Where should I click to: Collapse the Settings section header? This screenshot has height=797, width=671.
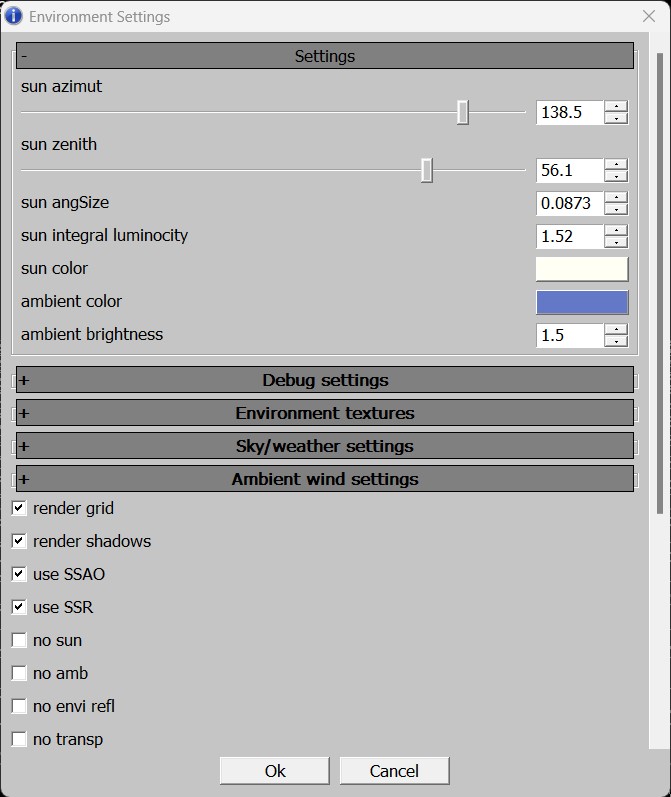[x=325, y=55]
